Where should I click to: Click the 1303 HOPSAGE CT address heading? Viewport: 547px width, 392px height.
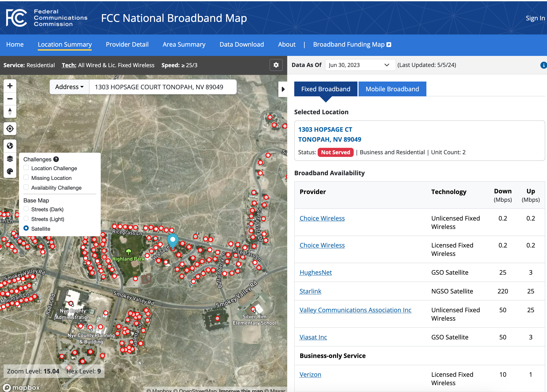[325, 129]
